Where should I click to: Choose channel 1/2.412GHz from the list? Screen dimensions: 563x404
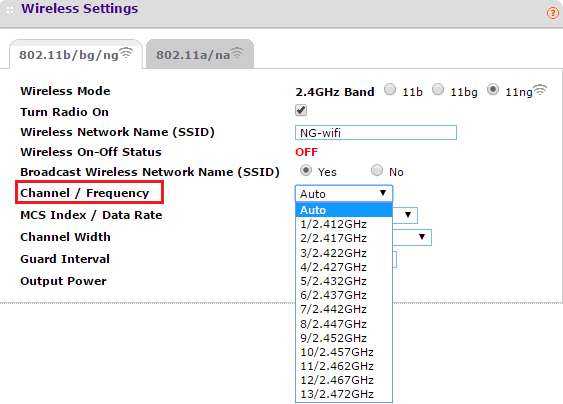(x=344, y=224)
